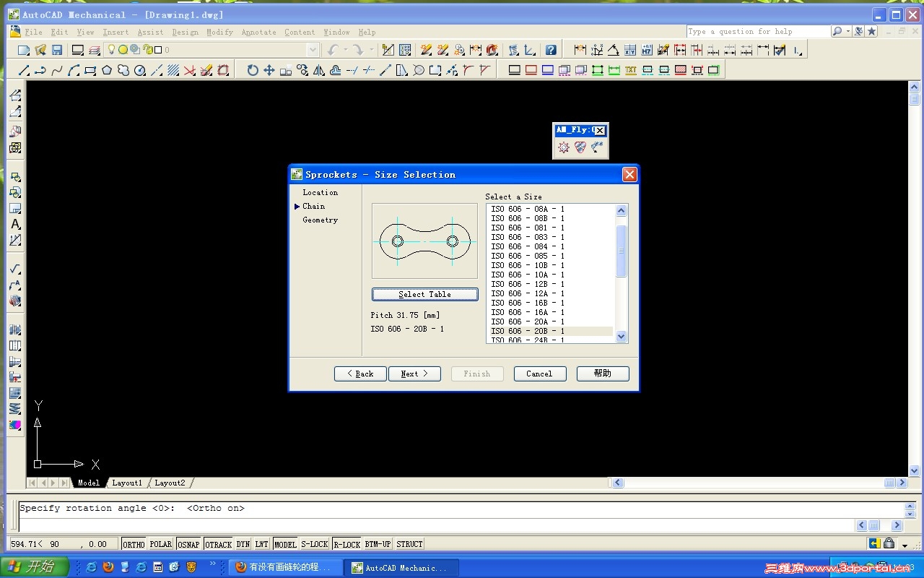Viewport: 924px width, 578px height.
Task: Select the Move tool
Action: coord(269,70)
